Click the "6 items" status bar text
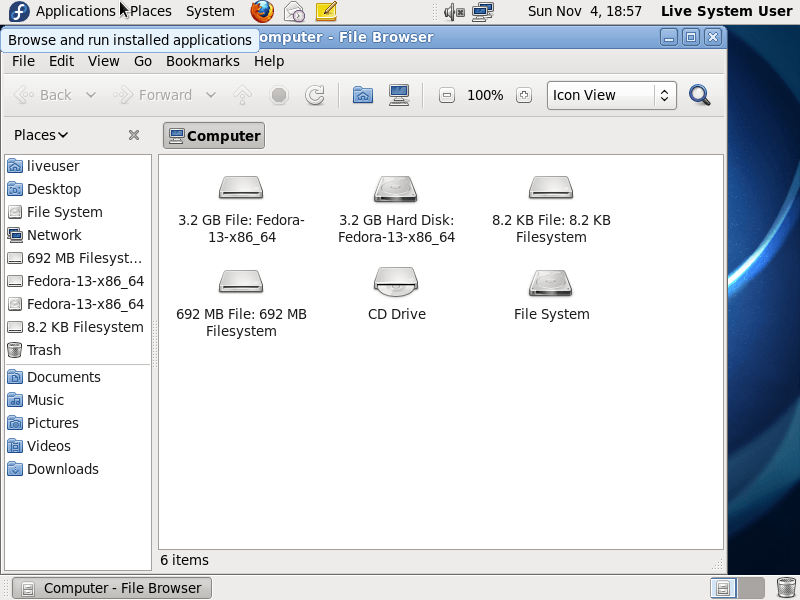 tap(184, 560)
